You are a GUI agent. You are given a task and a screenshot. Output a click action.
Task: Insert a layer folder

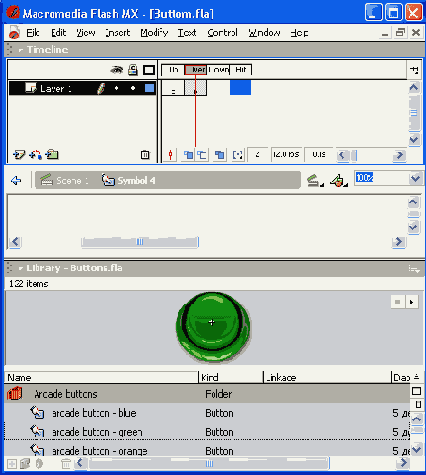point(52,154)
